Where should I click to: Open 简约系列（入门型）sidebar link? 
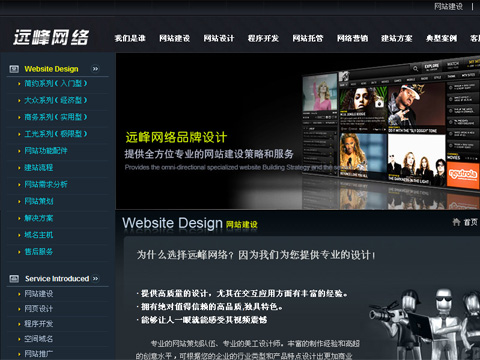[56, 83]
